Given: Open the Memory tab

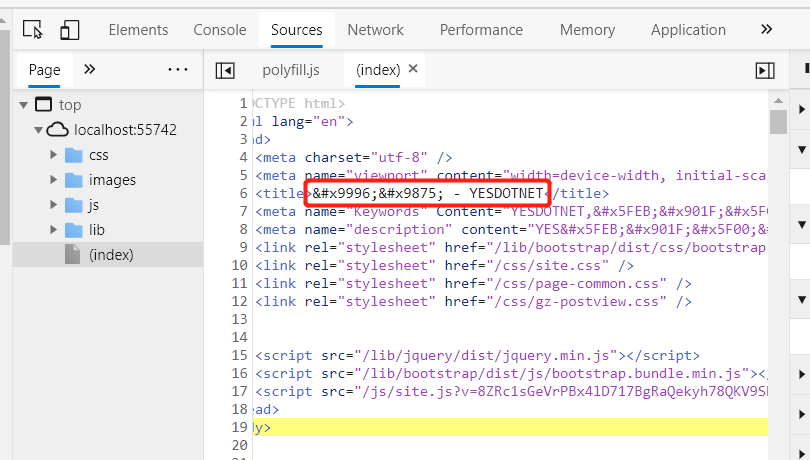Looking at the screenshot, I should pos(587,30).
